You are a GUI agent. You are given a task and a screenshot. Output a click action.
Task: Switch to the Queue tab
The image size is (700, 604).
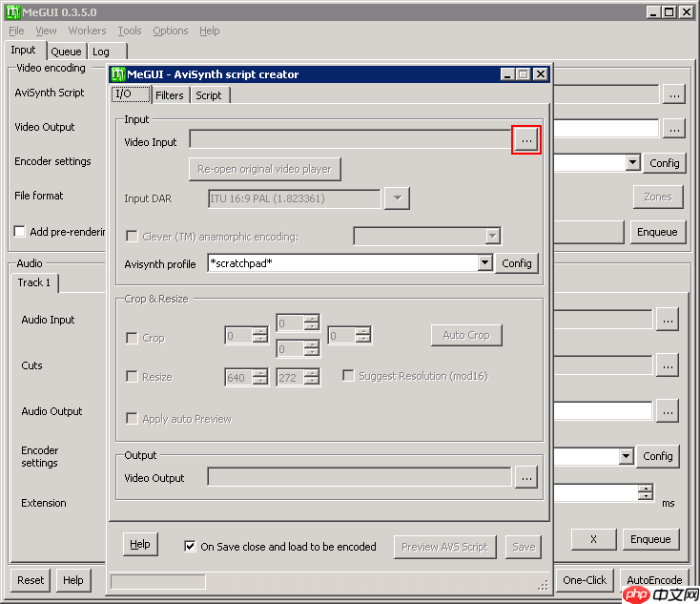pos(66,52)
